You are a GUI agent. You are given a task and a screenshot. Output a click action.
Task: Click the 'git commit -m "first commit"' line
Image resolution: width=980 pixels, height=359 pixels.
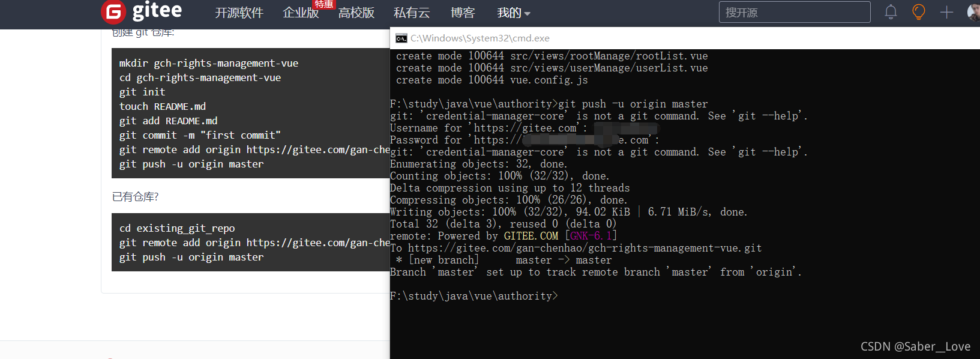point(200,135)
